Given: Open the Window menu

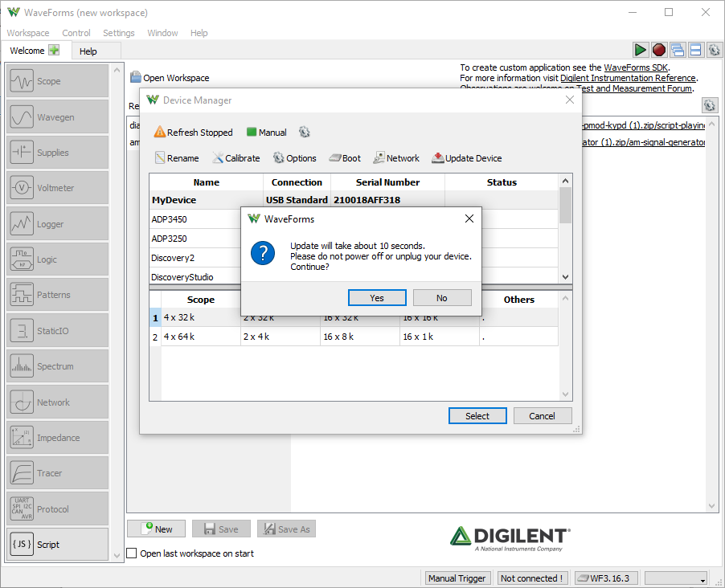Looking at the screenshot, I should pyautogui.click(x=162, y=33).
